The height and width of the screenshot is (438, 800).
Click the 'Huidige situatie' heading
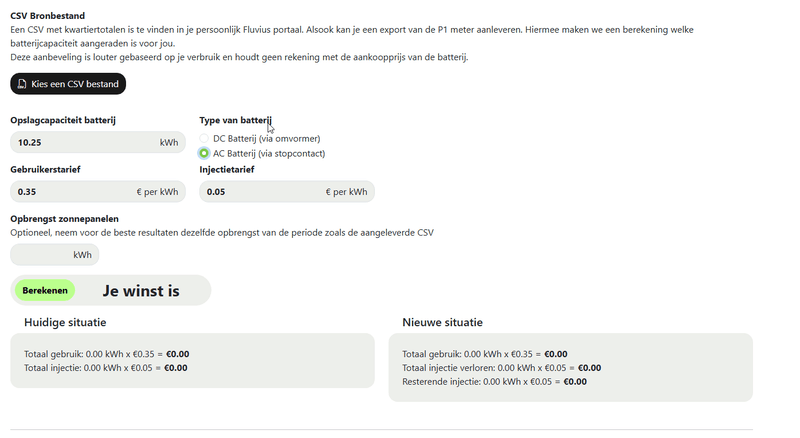(65, 322)
